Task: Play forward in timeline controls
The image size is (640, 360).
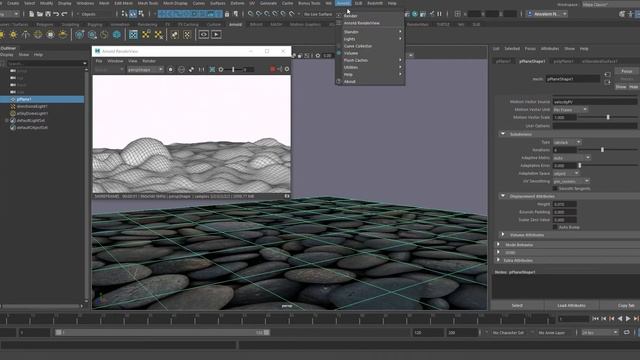Action: pos(628,318)
